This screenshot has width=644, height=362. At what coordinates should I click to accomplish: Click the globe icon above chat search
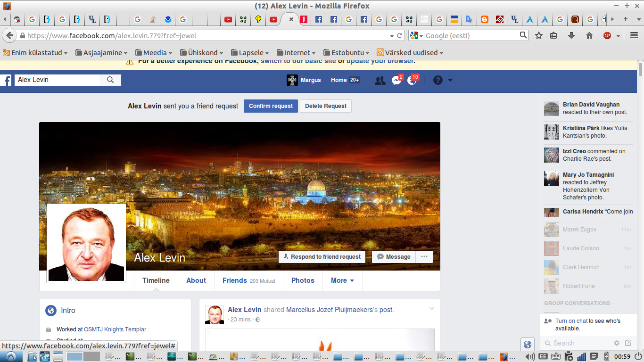(528, 345)
